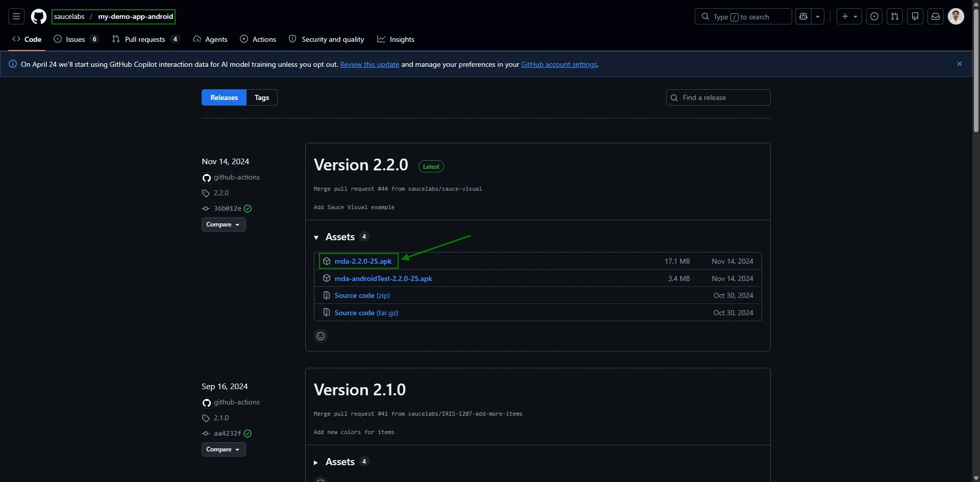Click the Latest badge
Image resolution: width=980 pixels, height=482 pixels.
431,167
